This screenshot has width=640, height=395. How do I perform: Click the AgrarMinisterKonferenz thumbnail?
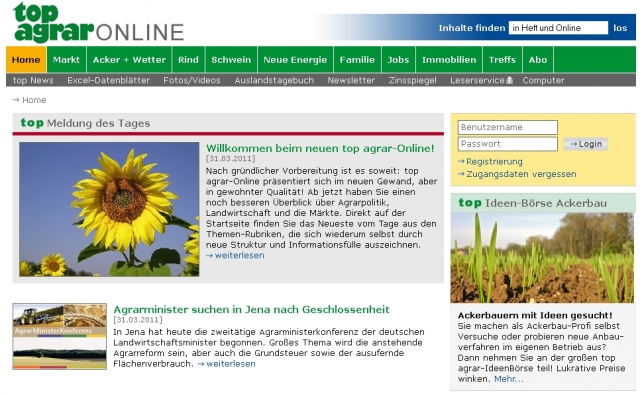pyautogui.click(x=60, y=337)
